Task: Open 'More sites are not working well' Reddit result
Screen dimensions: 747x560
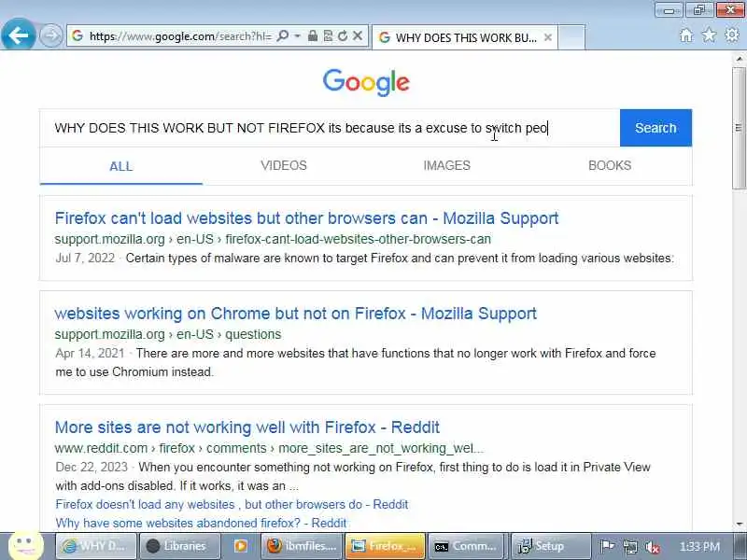Action: [x=247, y=427]
